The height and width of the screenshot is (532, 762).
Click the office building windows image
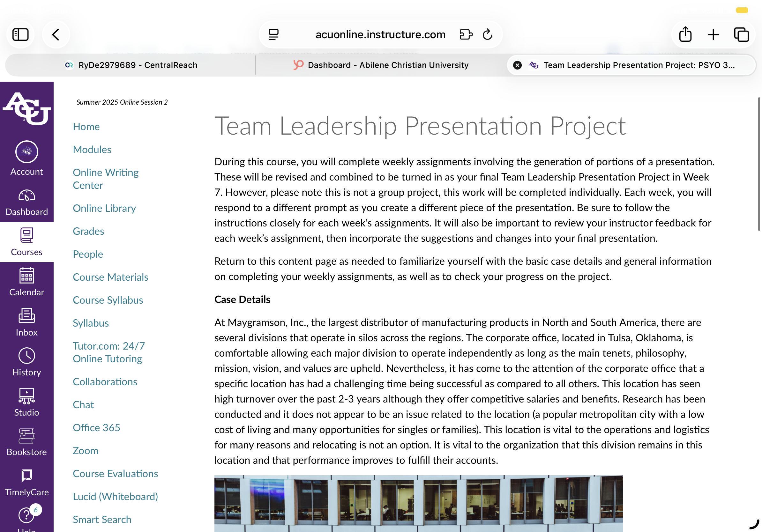pos(418,504)
